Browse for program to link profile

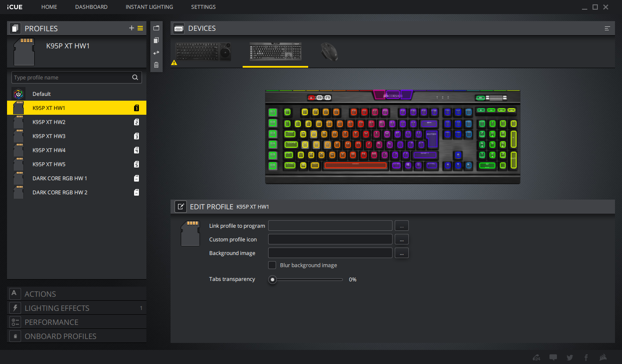click(x=402, y=226)
